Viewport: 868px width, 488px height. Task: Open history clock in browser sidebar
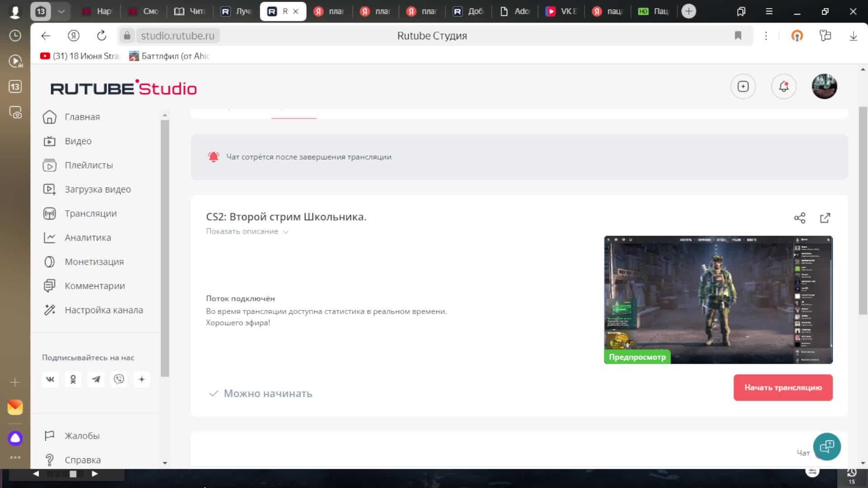click(x=15, y=36)
